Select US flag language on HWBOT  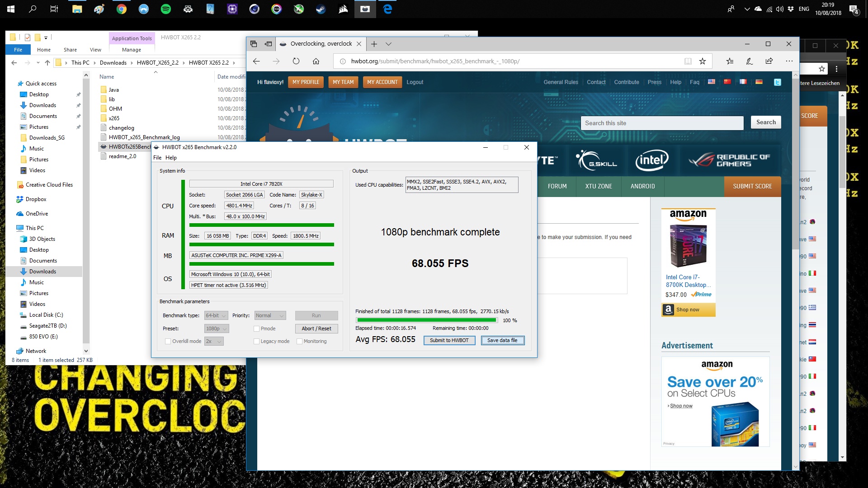click(x=712, y=82)
